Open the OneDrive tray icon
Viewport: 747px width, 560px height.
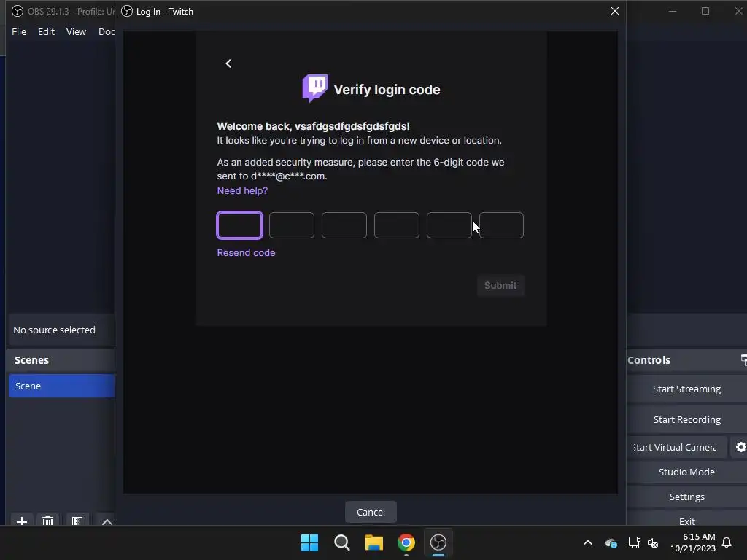[x=611, y=542]
